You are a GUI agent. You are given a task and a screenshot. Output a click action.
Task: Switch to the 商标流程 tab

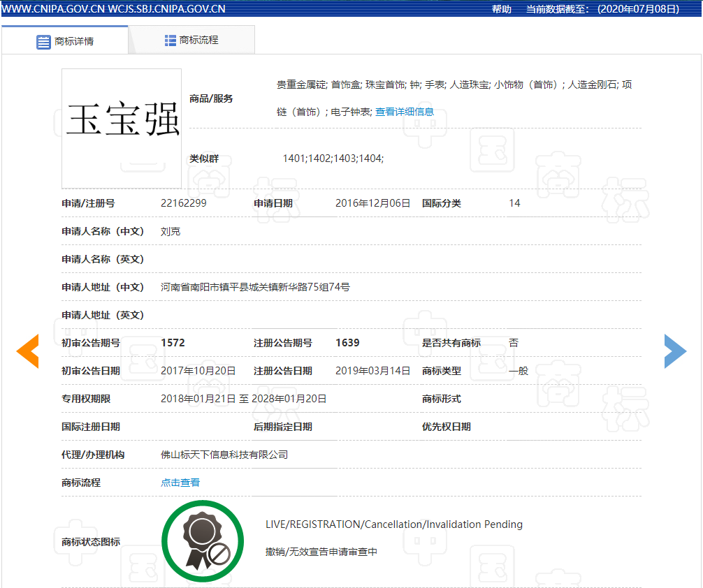192,41
